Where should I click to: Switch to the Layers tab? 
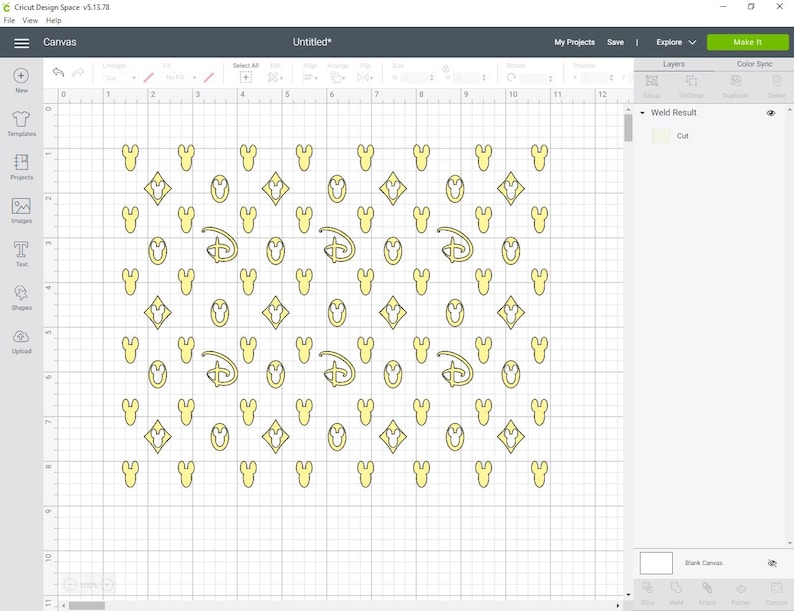pos(673,64)
